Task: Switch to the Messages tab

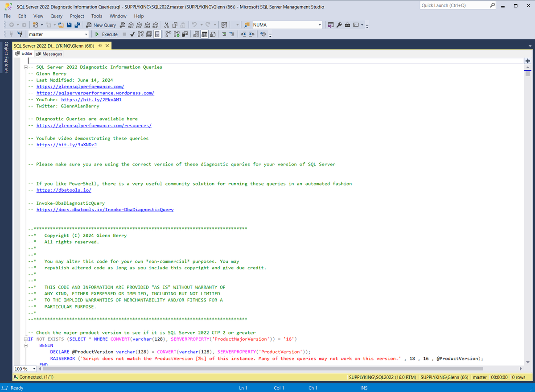Action: point(49,54)
